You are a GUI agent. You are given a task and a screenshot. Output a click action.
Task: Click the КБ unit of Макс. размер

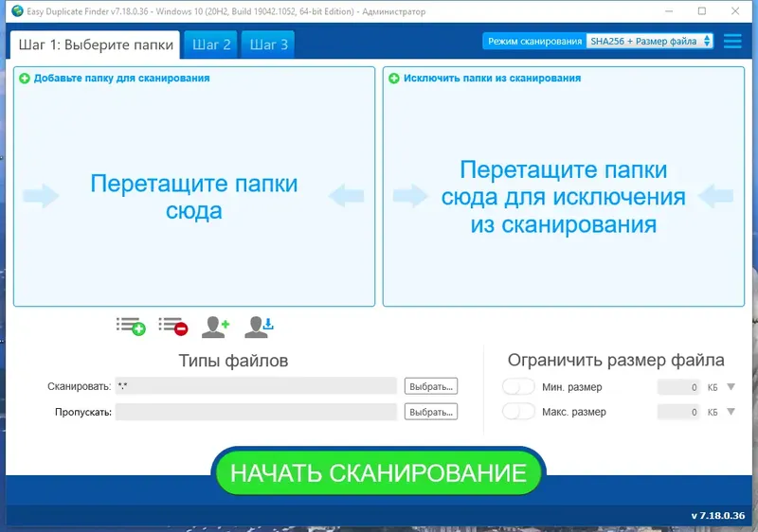(713, 413)
